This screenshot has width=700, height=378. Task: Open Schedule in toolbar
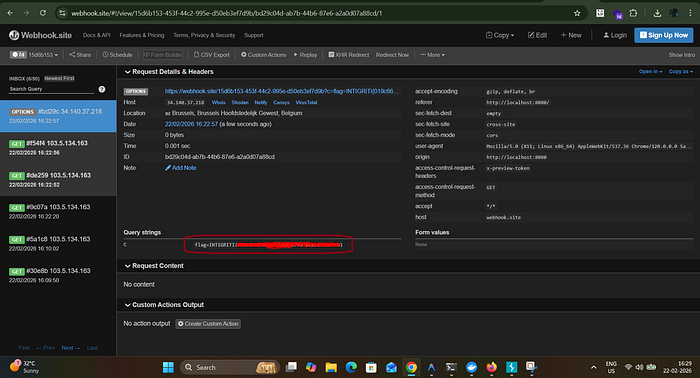point(117,55)
